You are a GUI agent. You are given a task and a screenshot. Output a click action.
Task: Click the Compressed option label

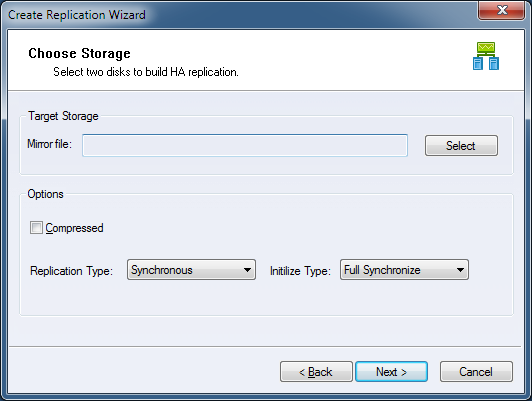[74, 228]
